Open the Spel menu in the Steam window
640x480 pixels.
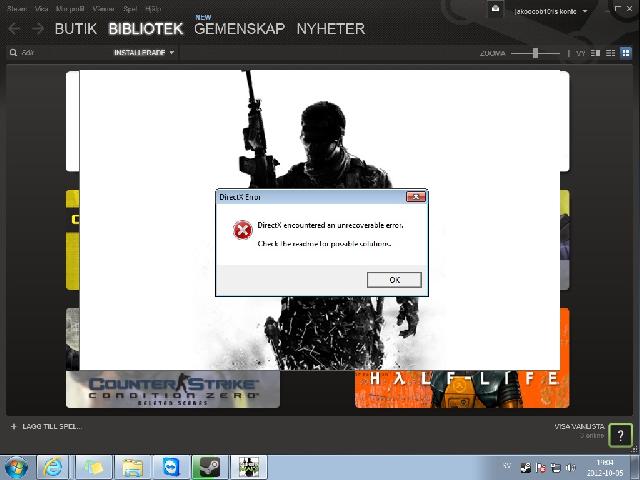(x=130, y=9)
